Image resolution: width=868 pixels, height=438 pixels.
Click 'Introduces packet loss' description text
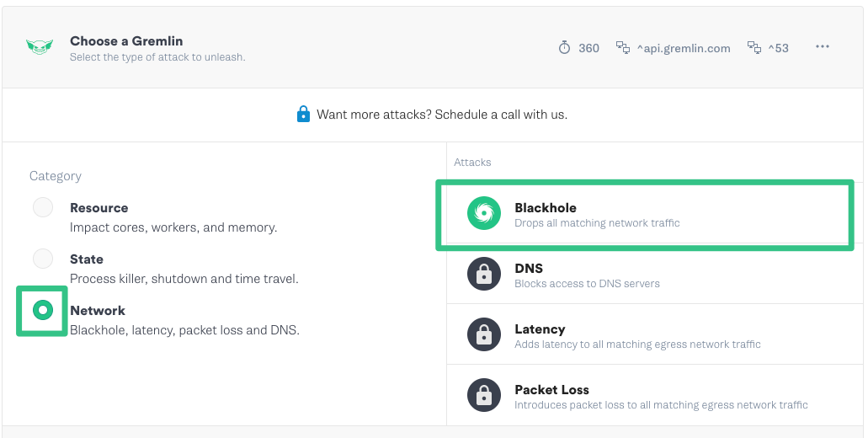[x=661, y=405]
